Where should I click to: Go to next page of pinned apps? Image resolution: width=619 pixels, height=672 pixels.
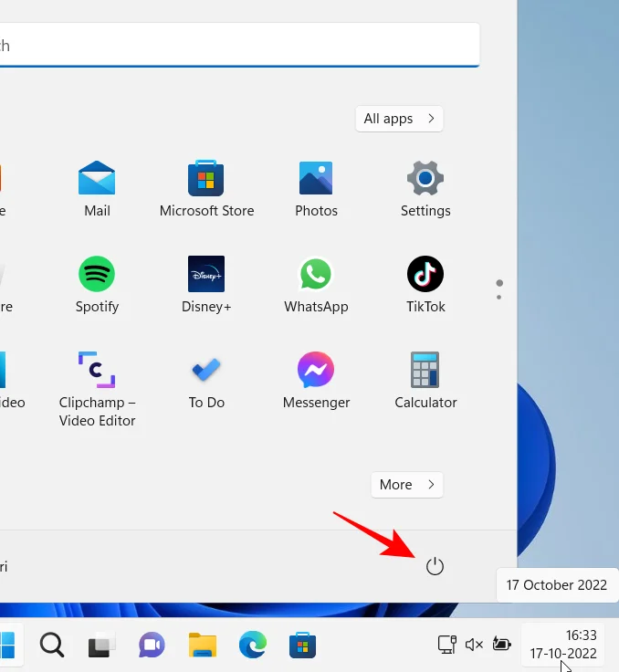pos(499,297)
